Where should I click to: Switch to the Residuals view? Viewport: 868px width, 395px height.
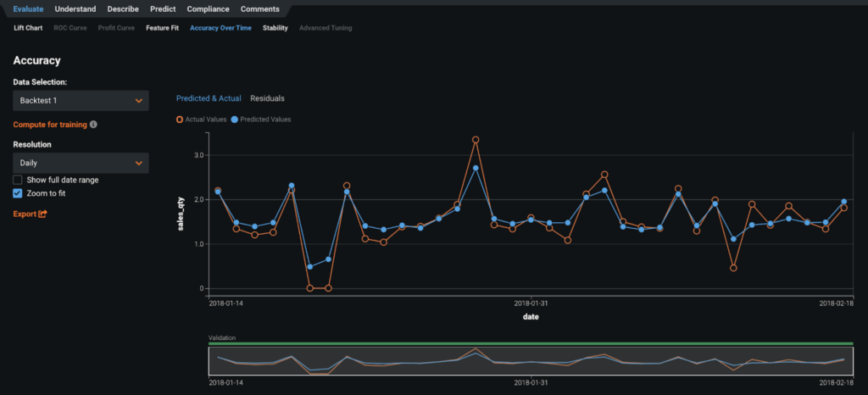click(267, 98)
